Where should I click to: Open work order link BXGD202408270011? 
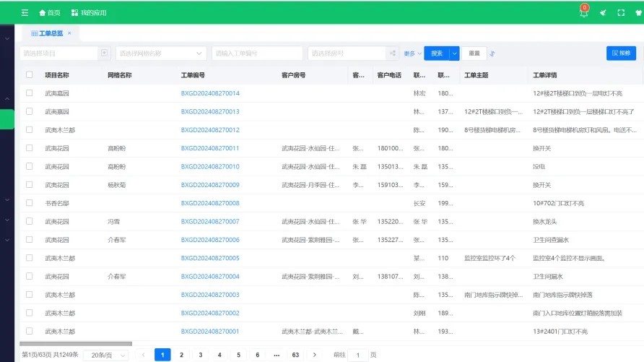point(210,148)
